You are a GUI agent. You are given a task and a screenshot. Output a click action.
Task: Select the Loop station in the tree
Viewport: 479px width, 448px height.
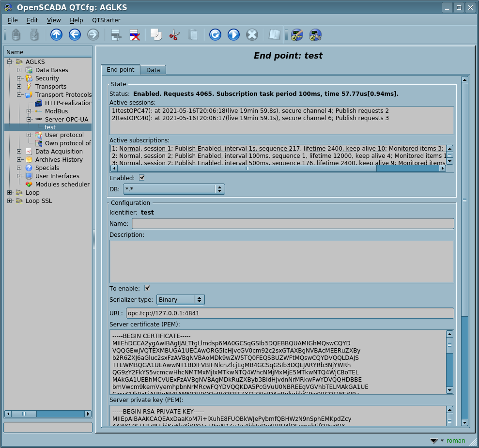pyautogui.click(x=32, y=192)
